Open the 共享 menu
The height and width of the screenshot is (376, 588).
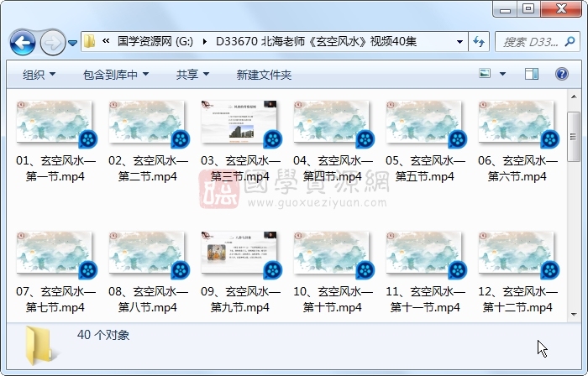click(x=192, y=75)
